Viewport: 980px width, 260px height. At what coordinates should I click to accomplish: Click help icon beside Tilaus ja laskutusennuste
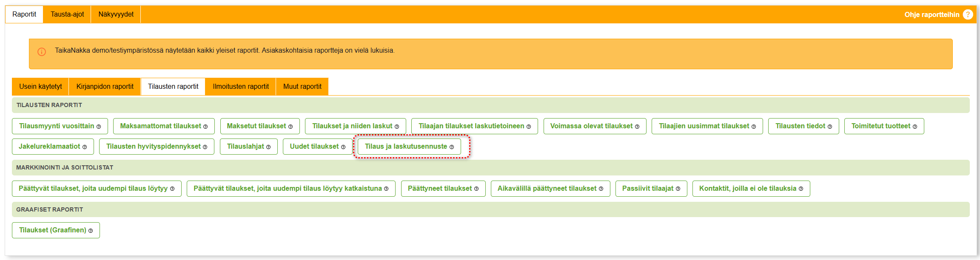click(452, 147)
